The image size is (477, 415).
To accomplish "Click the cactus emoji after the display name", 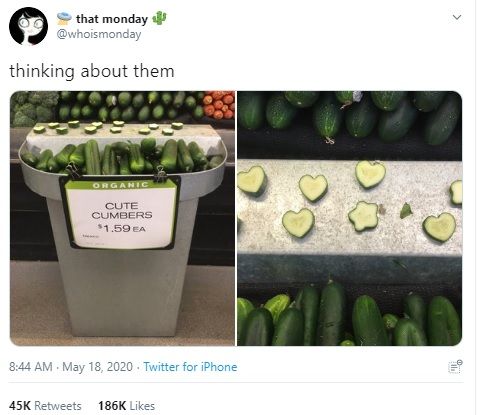I will point(159,18).
